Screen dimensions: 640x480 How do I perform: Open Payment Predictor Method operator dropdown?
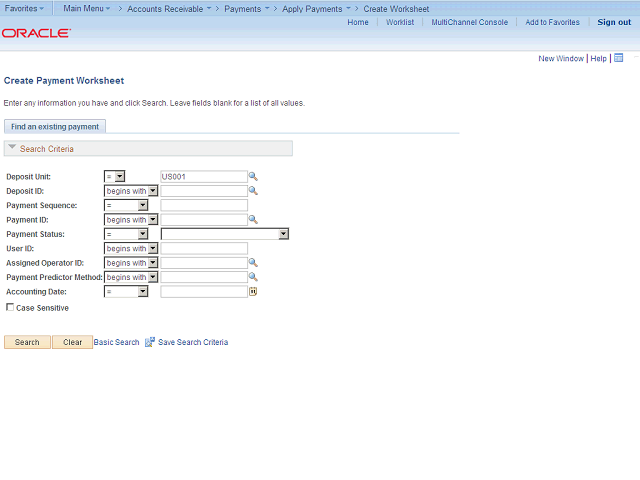click(x=131, y=277)
